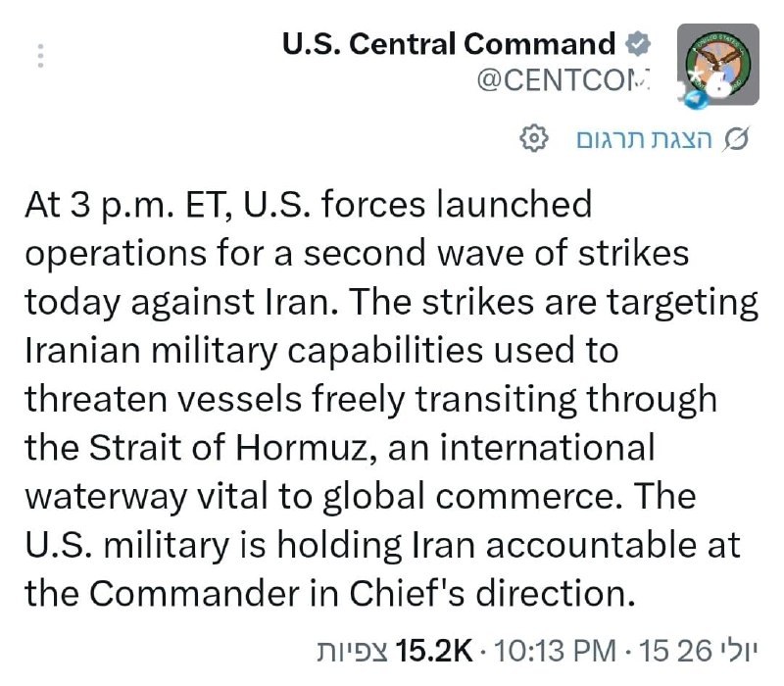Click the post date יולי 26 15
The image size is (784, 686).
tap(699, 651)
